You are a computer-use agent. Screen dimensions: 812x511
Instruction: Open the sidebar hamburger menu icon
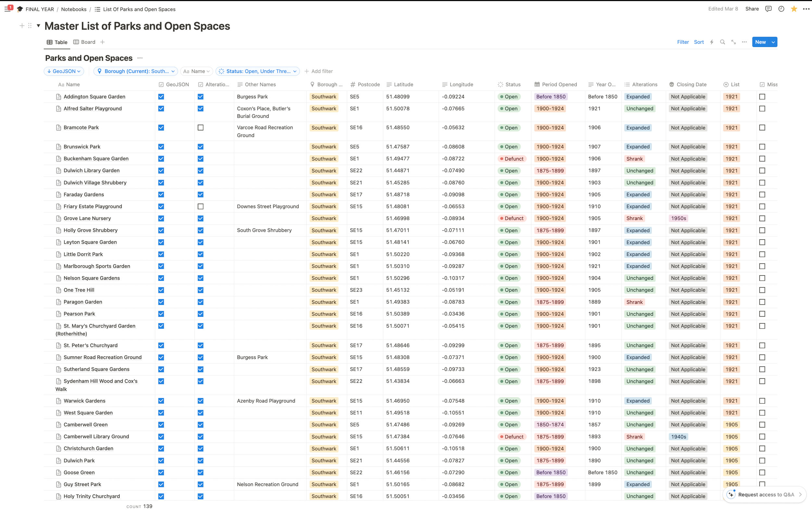click(7, 9)
